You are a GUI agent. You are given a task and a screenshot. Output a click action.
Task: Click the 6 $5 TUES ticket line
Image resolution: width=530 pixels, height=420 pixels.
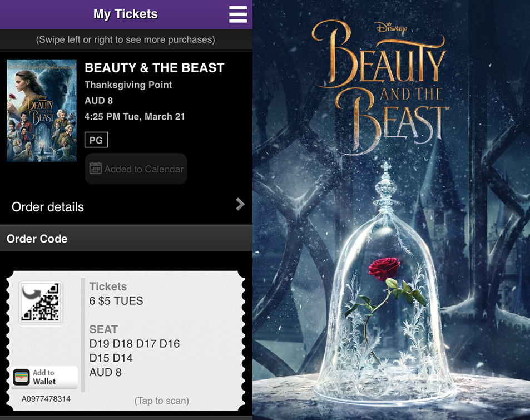[116, 301]
